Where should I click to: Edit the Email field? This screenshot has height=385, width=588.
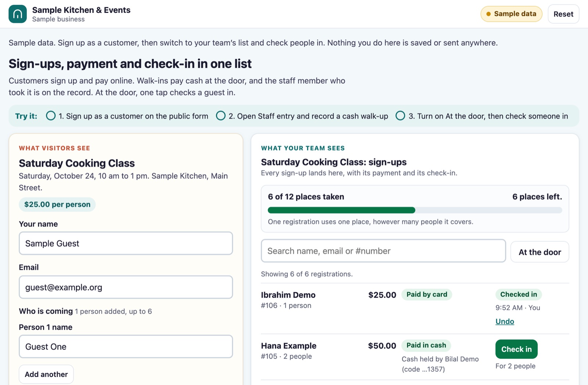pyautogui.click(x=126, y=287)
